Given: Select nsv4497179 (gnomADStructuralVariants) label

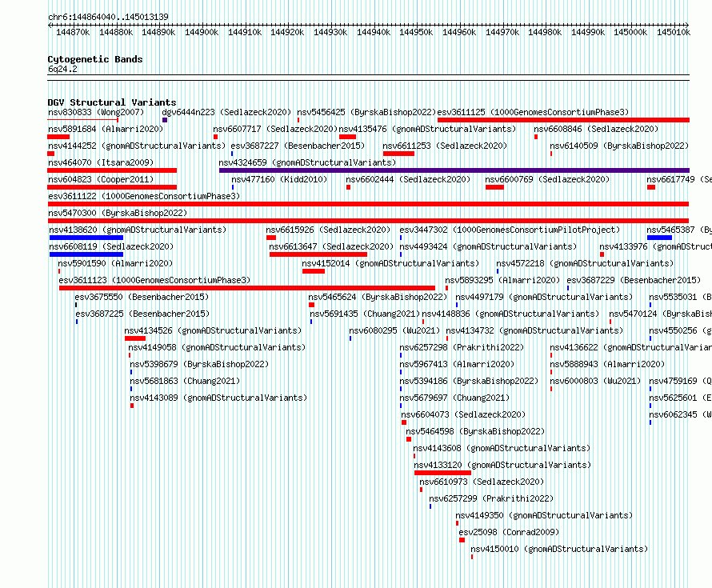Looking at the screenshot, I should pyautogui.click(x=544, y=297).
